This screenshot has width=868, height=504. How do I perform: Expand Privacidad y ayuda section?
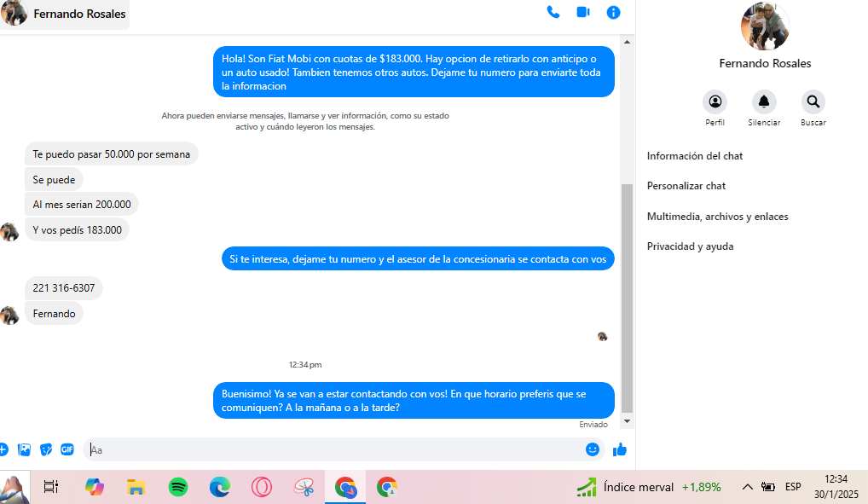(690, 246)
